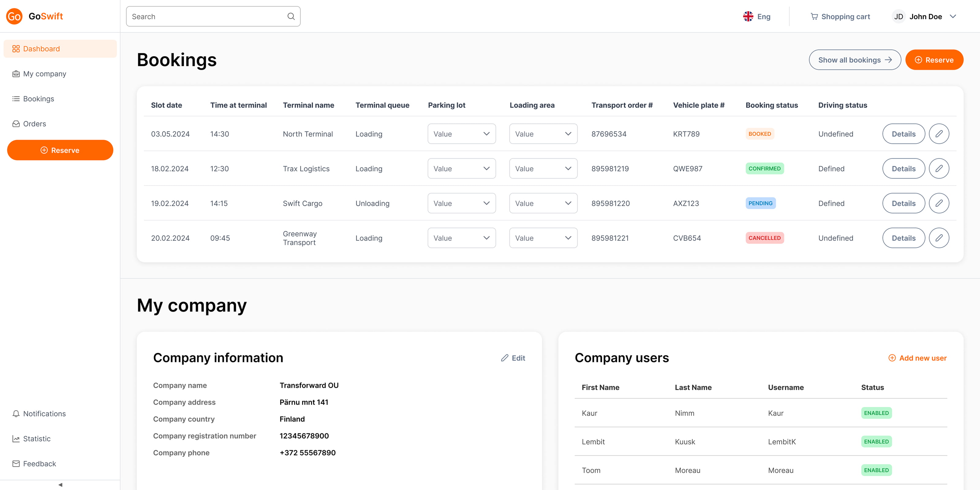Click Show all bookings button
The height and width of the screenshot is (490, 980).
(x=854, y=60)
